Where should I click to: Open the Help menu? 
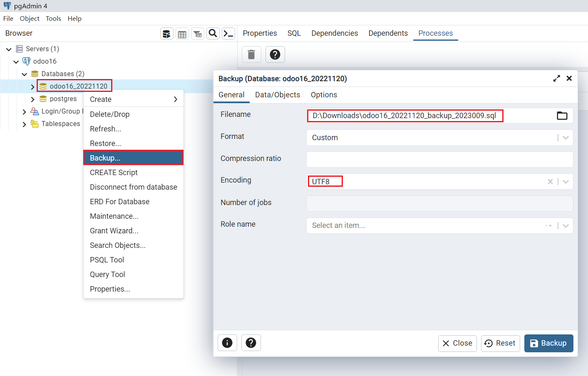click(74, 19)
